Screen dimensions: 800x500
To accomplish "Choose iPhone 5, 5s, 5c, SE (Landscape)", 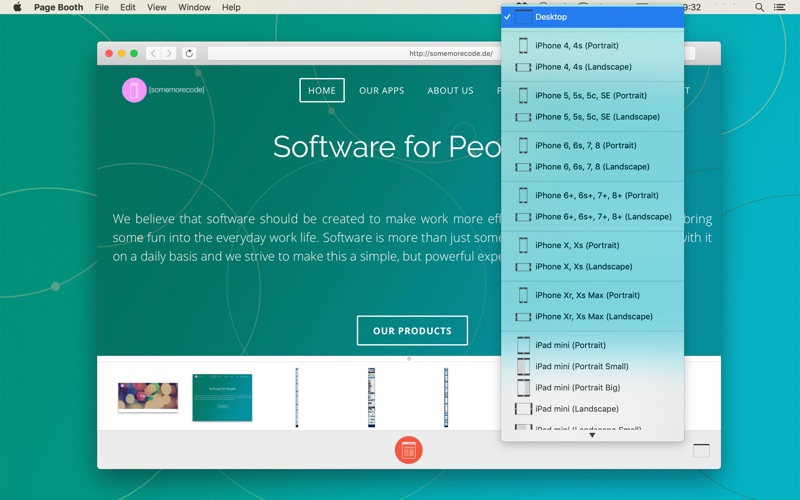I will pos(592,117).
